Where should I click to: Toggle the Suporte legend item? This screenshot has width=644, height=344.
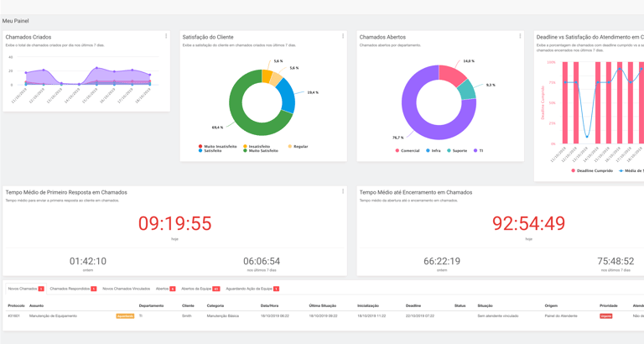(457, 151)
